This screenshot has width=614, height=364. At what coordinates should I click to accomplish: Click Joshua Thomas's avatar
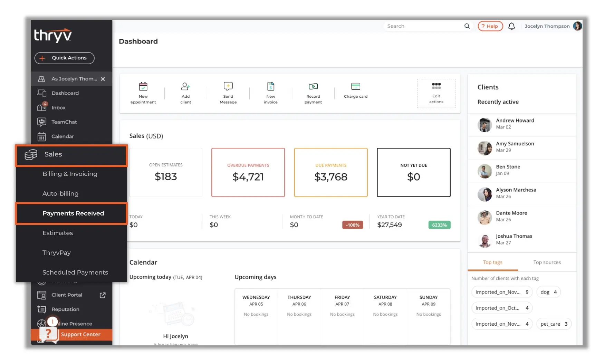tap(485, 241)
